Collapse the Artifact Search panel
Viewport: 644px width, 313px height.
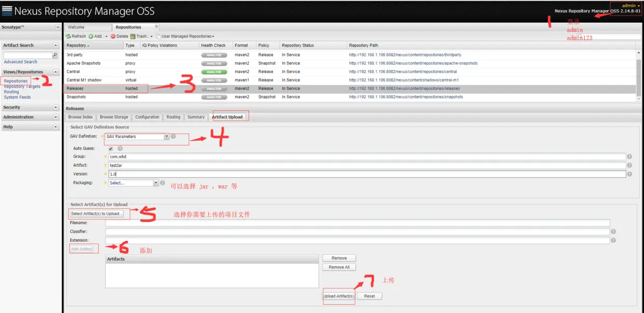56,45
